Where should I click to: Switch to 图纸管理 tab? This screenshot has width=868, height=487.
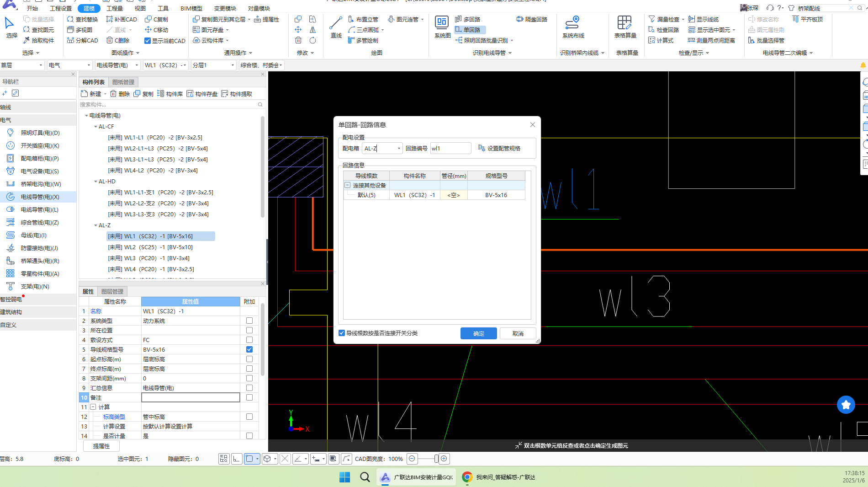(x=123, y=82)
